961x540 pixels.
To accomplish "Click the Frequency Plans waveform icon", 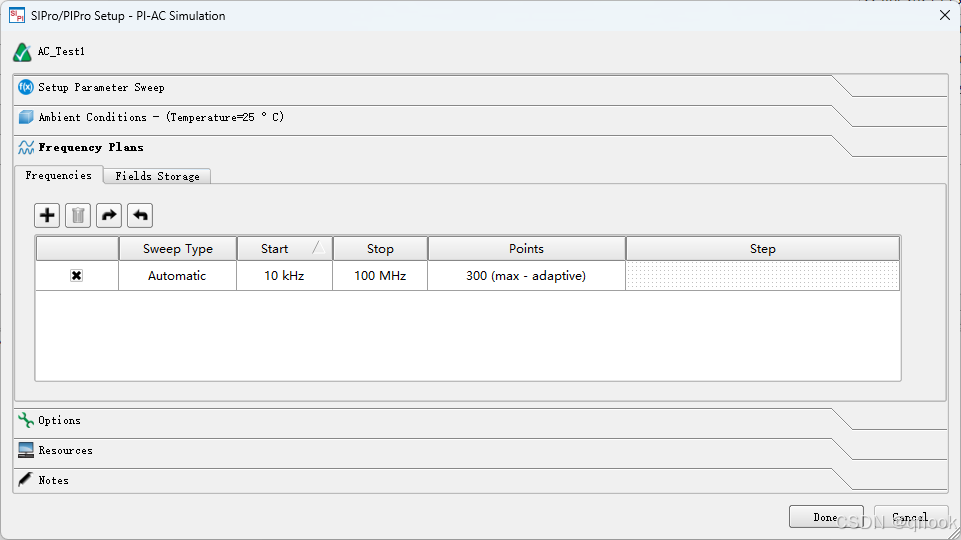I will [26, 147].
